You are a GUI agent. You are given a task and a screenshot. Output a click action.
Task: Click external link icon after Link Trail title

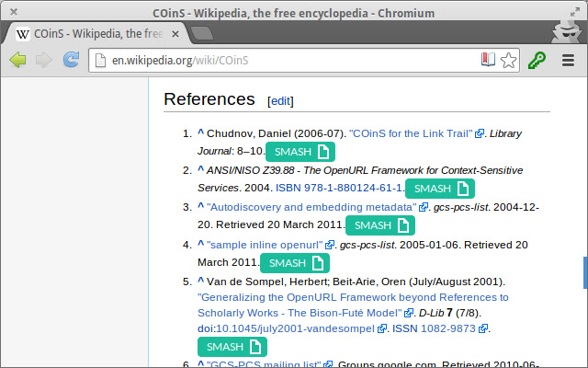coord(480,133)
